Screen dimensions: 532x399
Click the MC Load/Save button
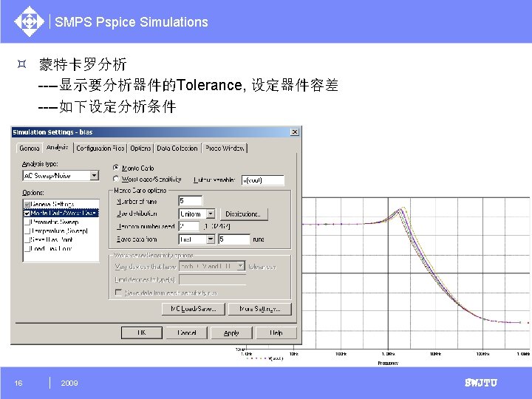(x=194, y=309)
